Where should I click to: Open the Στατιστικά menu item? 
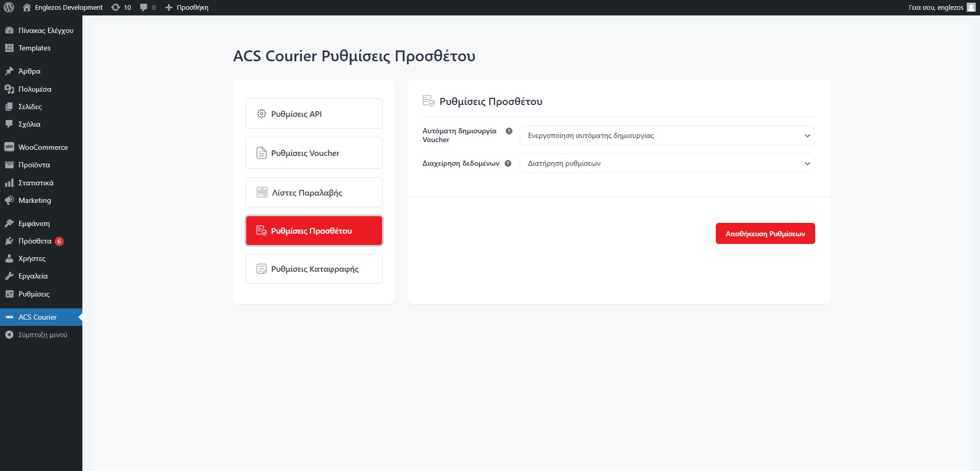(x=41, y=183)
